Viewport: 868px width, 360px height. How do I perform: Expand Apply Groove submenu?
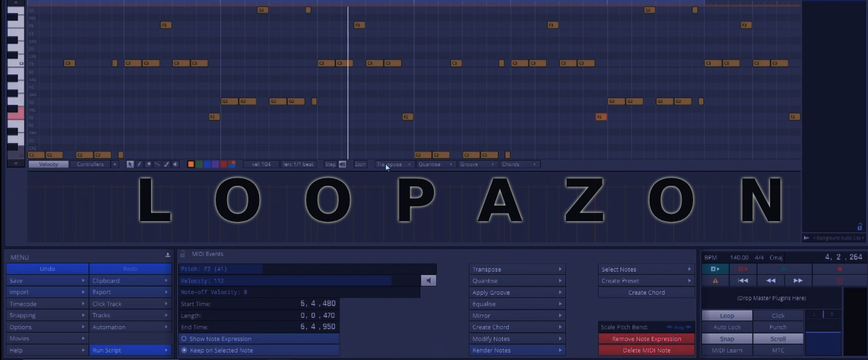tap(517, 293)
